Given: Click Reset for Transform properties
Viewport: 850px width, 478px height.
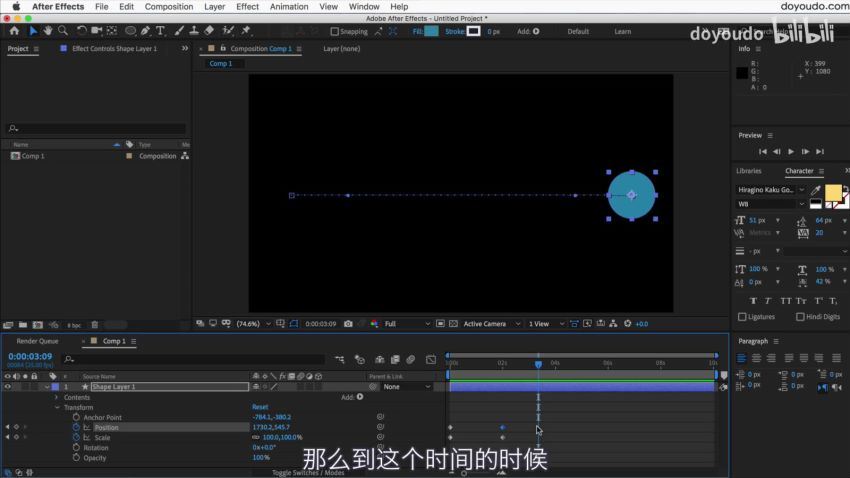Looking at the screenshot, I should (x=260, y=407).
